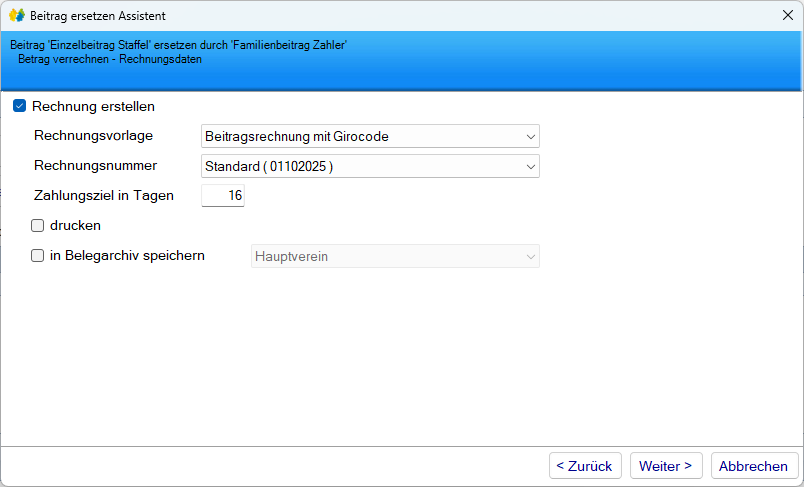Click the blue header text Betrag verrechnen - Rechnungsdaten
Image resolution: width=804 pixels, height=487 pixels.
coord(110,59)
